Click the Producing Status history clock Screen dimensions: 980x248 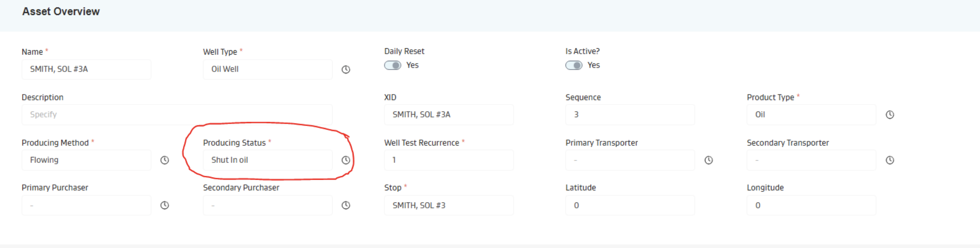(x=346, y=160)
